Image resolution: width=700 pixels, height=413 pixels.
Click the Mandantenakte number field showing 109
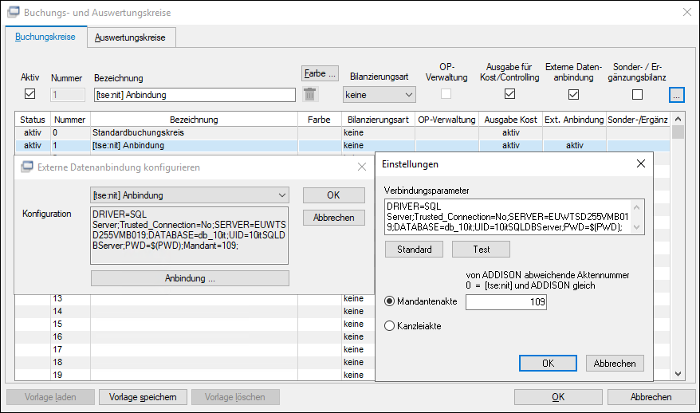click(x=506, y=302)
